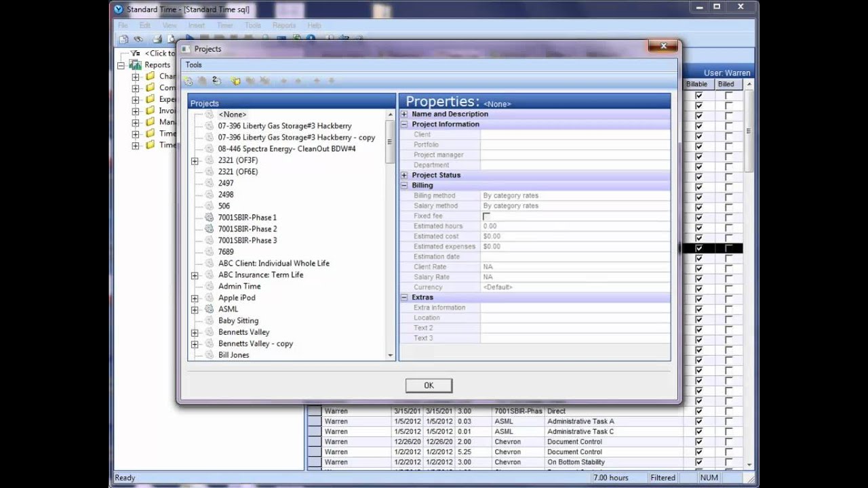This screenshot has height=488, width=868.
Task: Click the project icon next to ASML
Action: [210, 309]
